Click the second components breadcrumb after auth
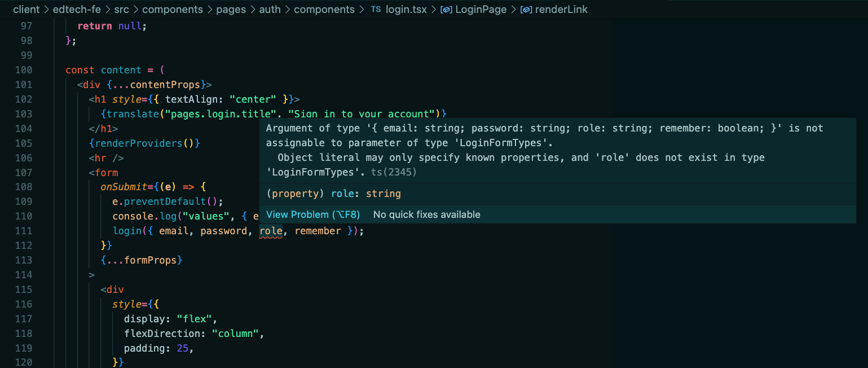Viewport: 868px width, 368px height. 324,10
